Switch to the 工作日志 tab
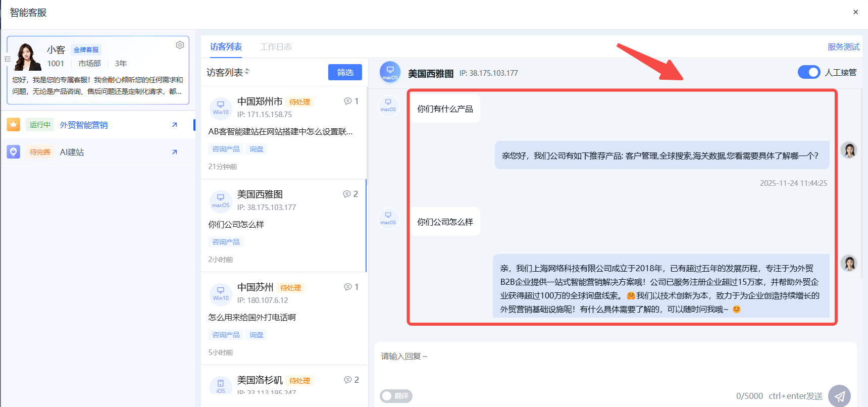868x407 pixels. [276, 47]
